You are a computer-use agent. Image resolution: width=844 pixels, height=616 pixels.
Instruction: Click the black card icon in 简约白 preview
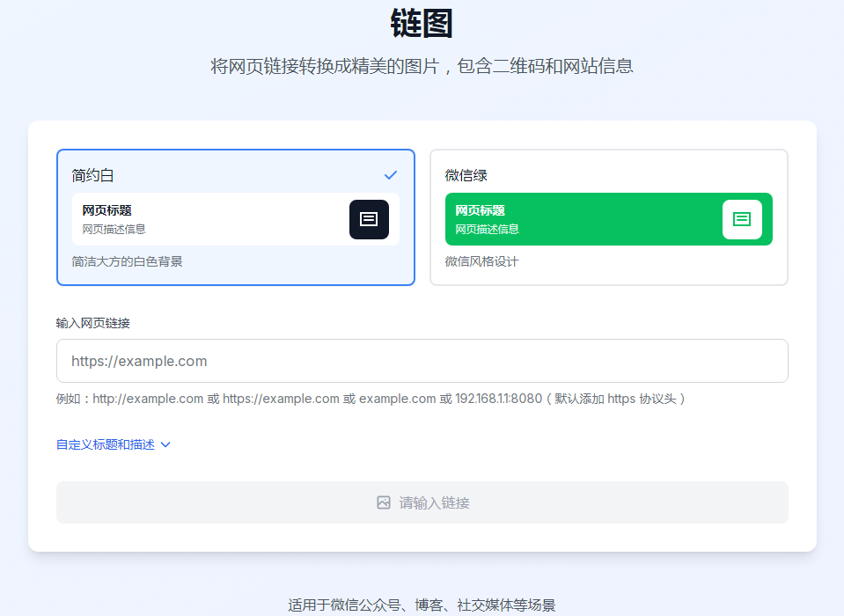point(369,219)
